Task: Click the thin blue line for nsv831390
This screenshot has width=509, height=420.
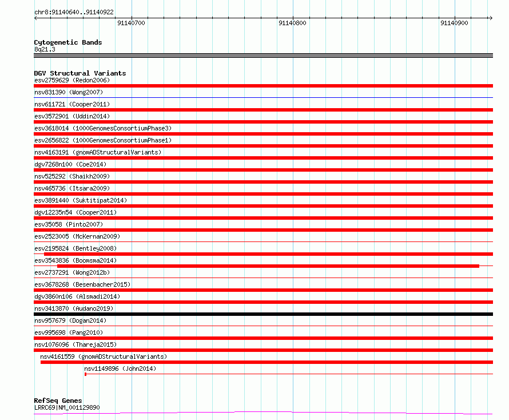Action: [263, 97]
